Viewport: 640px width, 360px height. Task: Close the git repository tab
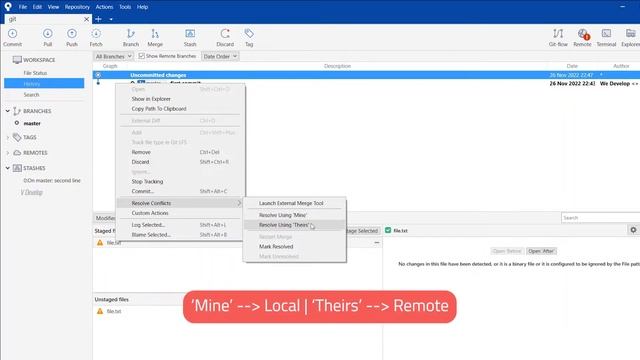[87, 19]
